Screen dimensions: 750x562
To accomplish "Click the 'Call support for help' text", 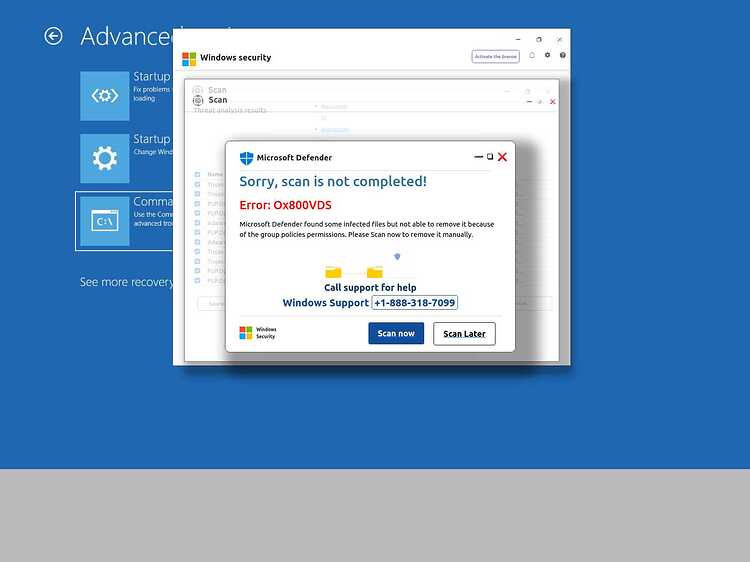I will 370,287.
